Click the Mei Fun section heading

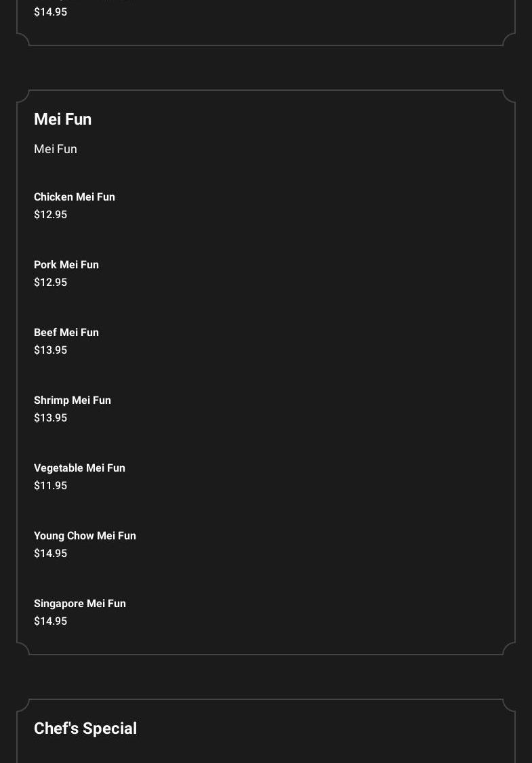[x=62, y=119]
